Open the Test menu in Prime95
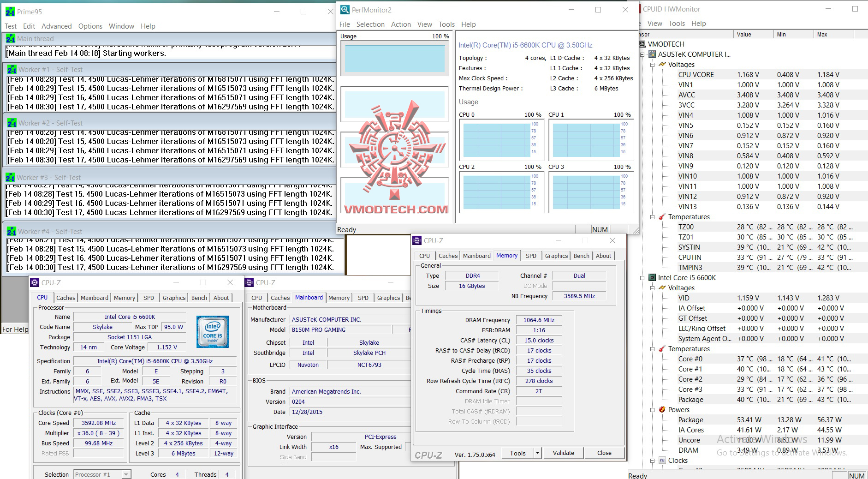The height and width of the screenshot is (479, 868). (x=11, y=26)
